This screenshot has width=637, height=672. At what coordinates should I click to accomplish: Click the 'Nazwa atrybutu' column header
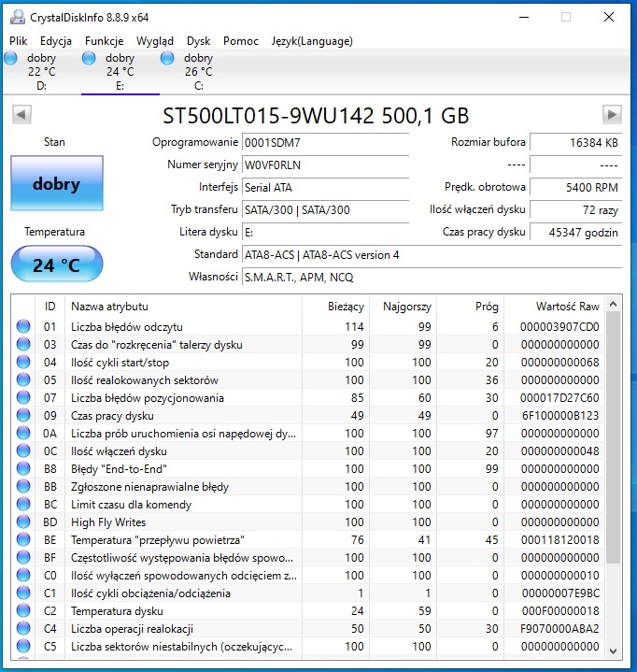tap(183, 307)
